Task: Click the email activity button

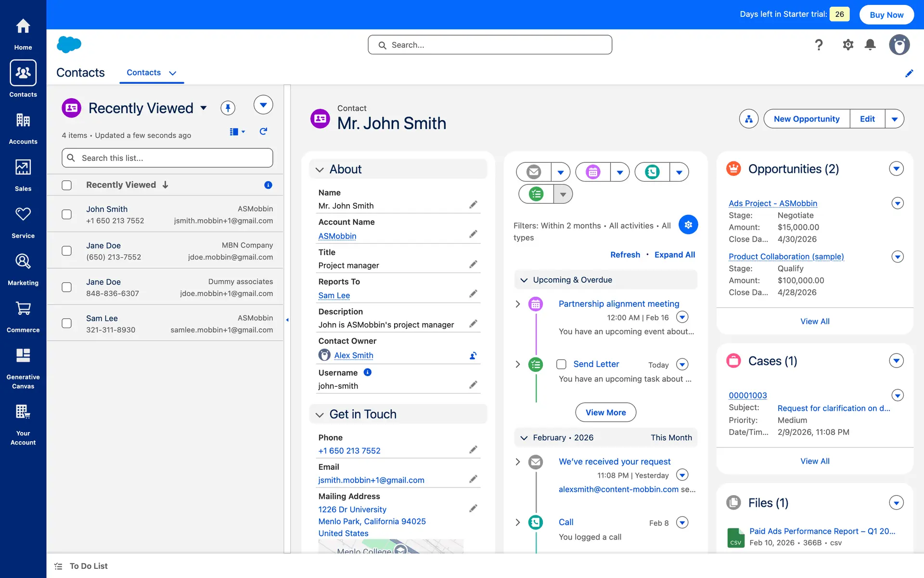Action: coord(534,172)
